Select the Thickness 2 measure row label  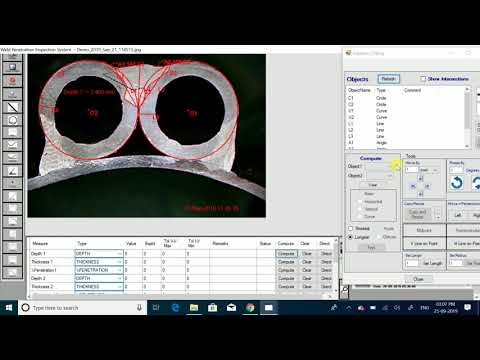tap(42, 286)
